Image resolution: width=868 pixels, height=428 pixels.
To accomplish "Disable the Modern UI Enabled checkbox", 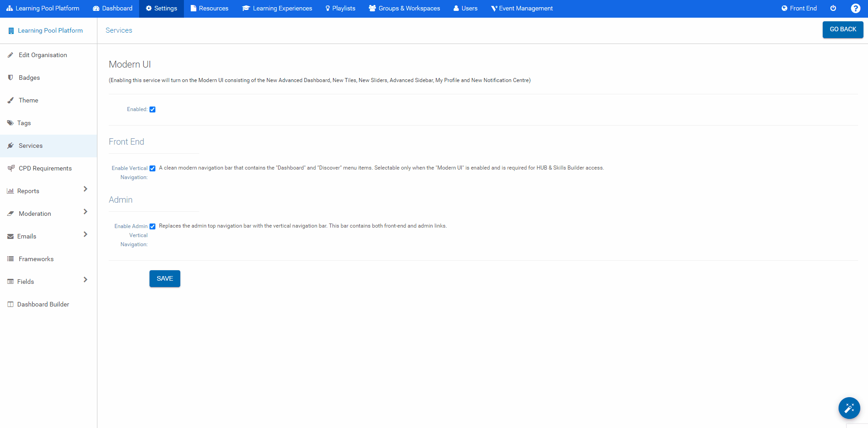I will pos(153,109).
